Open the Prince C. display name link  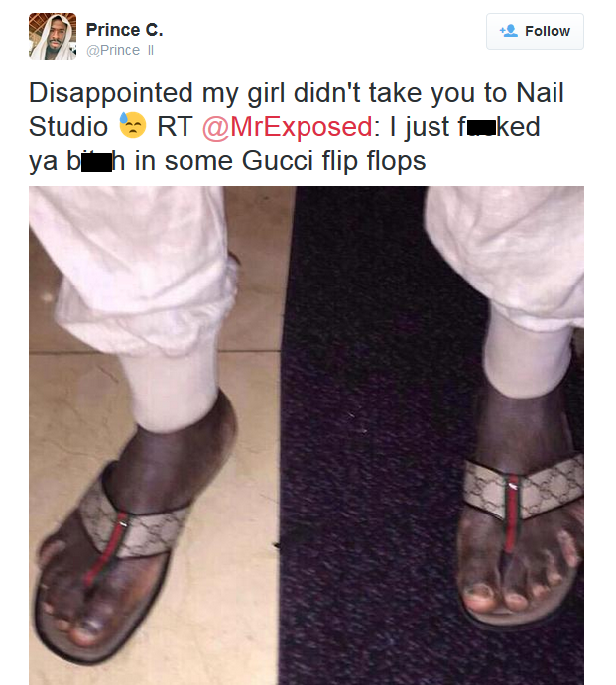coord(125,30)
